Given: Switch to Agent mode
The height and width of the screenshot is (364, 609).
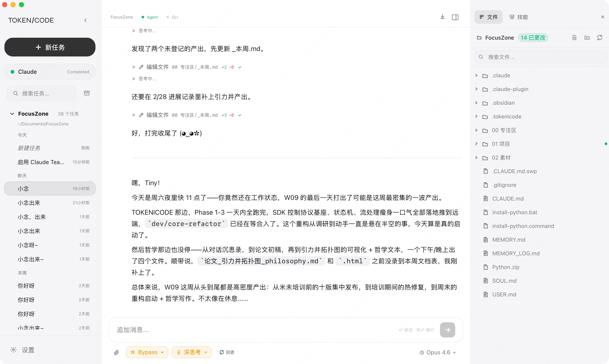Looking at the screenshot, I should 150,17.
